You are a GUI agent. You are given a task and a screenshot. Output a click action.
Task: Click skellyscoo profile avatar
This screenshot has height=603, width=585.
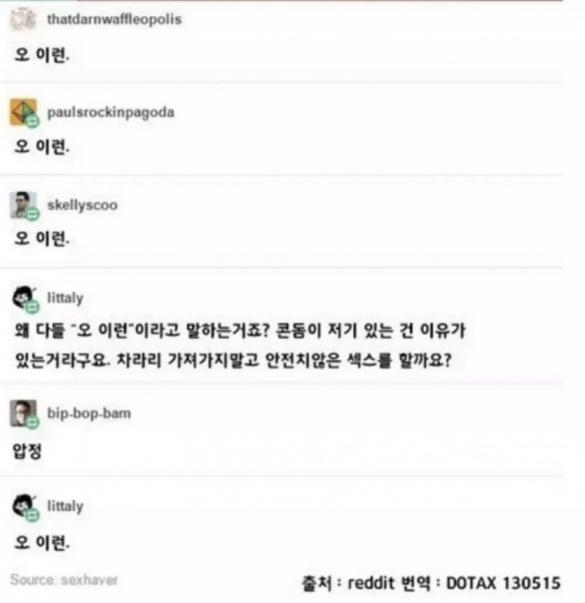pyautogui.click(x=23, y=205)
